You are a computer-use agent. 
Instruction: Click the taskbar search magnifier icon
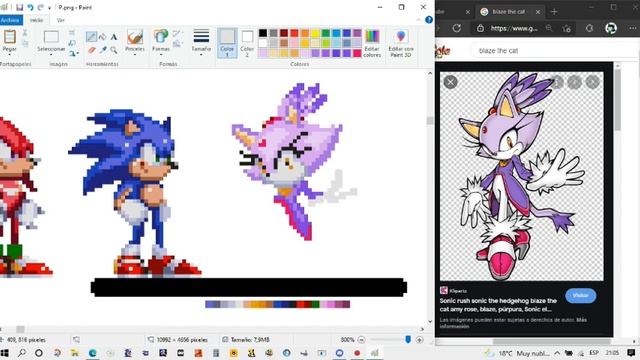pyautogui.click(x=22, y=353)
